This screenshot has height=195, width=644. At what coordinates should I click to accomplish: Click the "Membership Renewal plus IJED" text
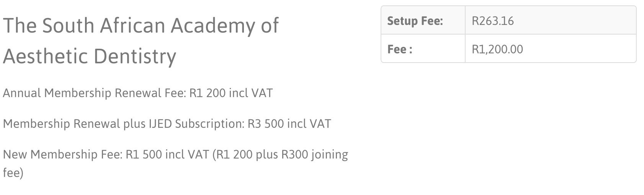[87, 124]
